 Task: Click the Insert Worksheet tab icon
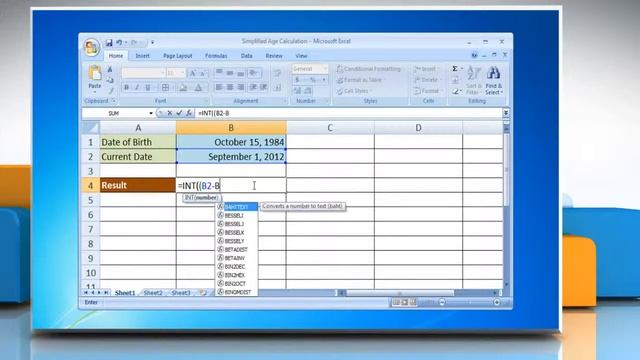(202, 293)
